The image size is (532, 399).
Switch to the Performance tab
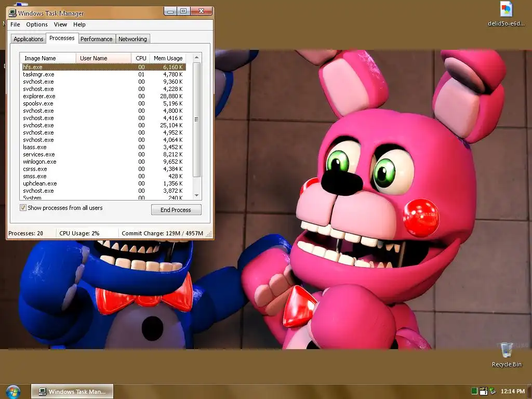pyautogui.click(x=96, y=39)
